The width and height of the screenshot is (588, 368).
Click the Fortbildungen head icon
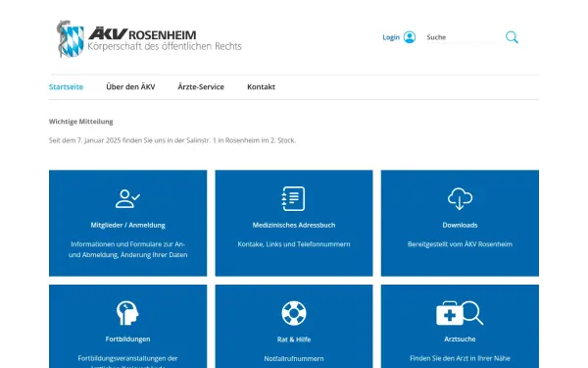(127, 313)
